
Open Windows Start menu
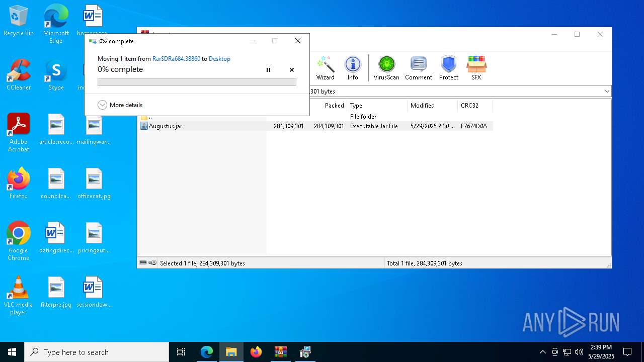point(12,352)
